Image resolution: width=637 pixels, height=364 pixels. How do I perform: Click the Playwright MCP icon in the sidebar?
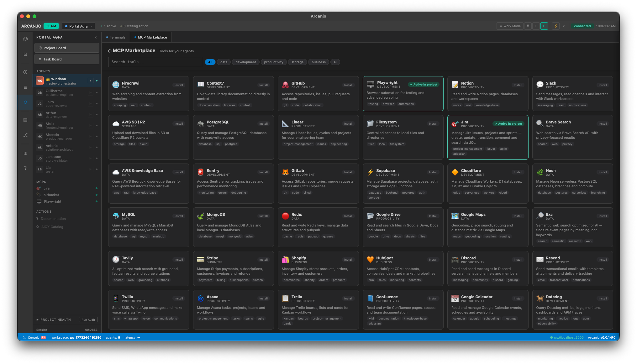click(39, 201)
